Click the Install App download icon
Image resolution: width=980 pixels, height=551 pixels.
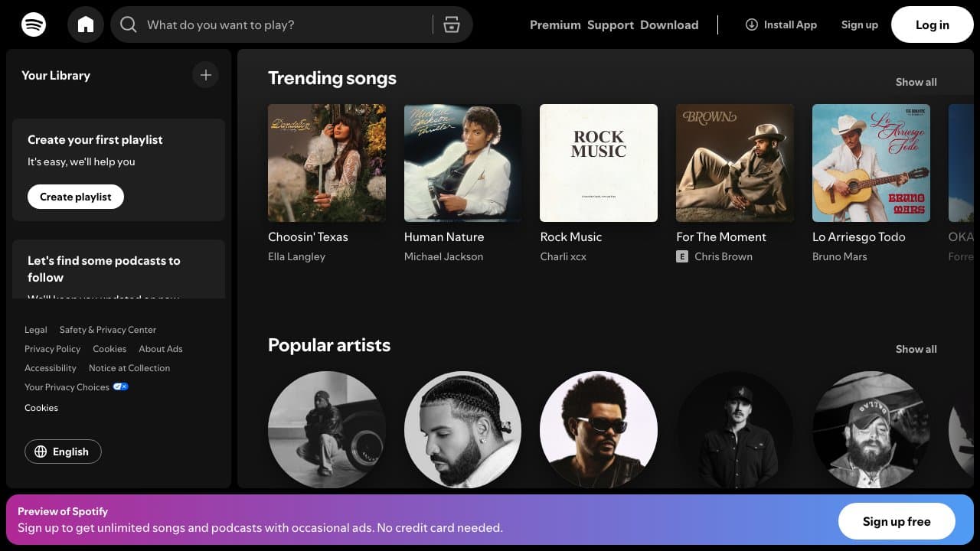tap(752, 24)
